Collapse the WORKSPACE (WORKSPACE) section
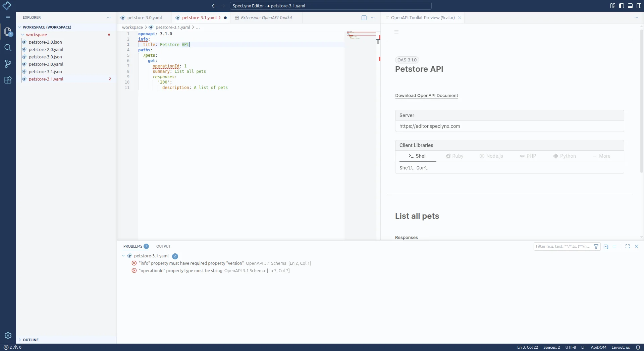The image size is (644, 351). [x=20, y=27]
